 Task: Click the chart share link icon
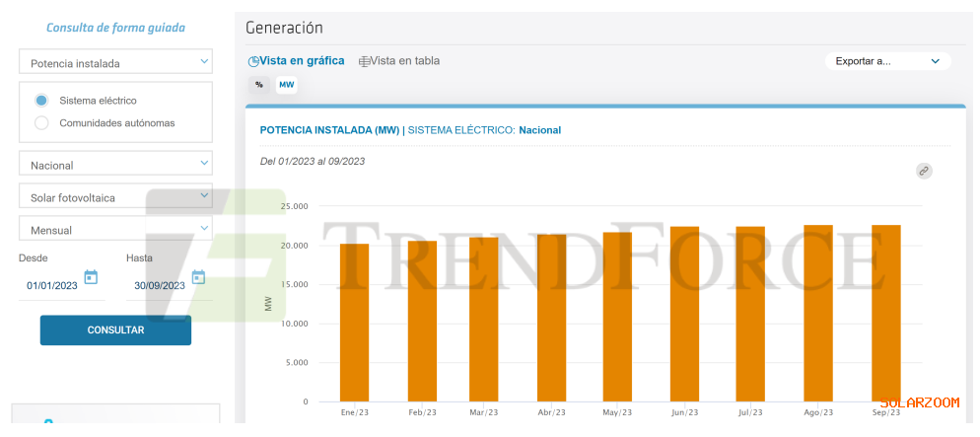pos(924,171)
